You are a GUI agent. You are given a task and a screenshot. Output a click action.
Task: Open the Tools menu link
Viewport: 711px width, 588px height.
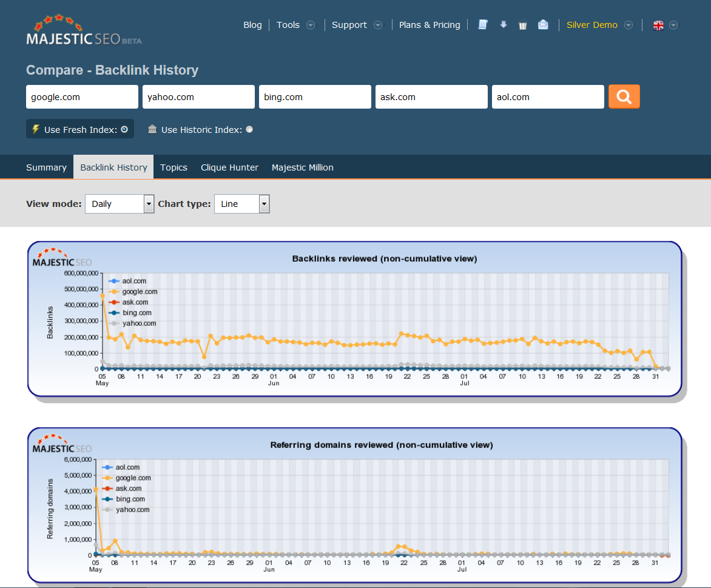(288, 25)
